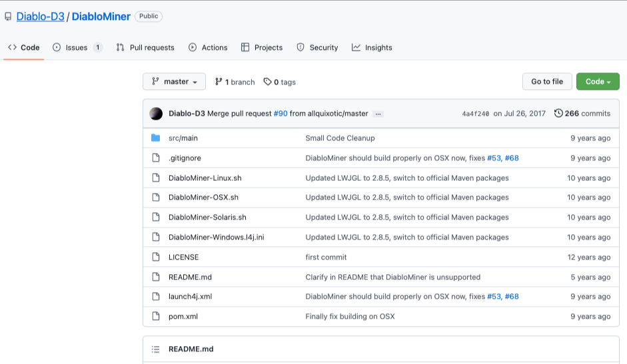The height and width of the screenshot is (364, 627).
Task: Open README outline list icon
Action: pos(155,349)
